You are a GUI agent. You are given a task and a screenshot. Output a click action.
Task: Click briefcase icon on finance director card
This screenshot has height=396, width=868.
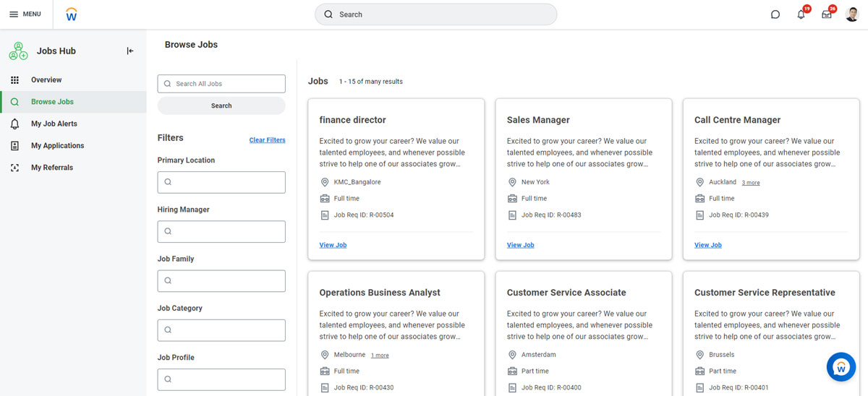[x=325, y=199]
